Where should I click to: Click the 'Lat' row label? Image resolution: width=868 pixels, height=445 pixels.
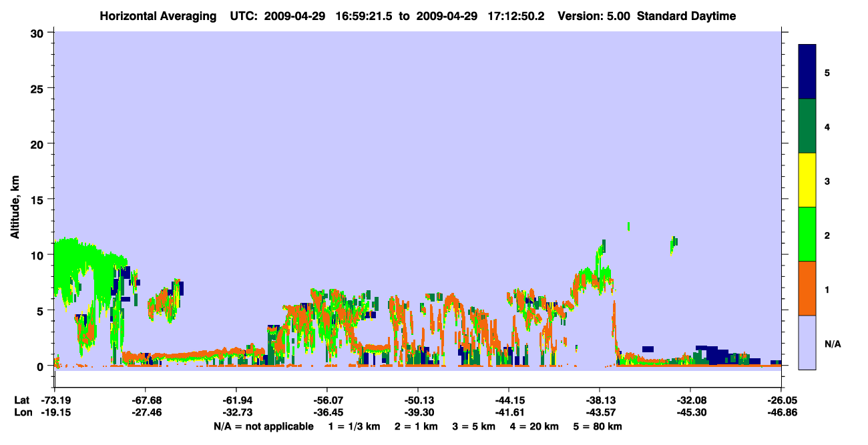[x=22, y=400]
